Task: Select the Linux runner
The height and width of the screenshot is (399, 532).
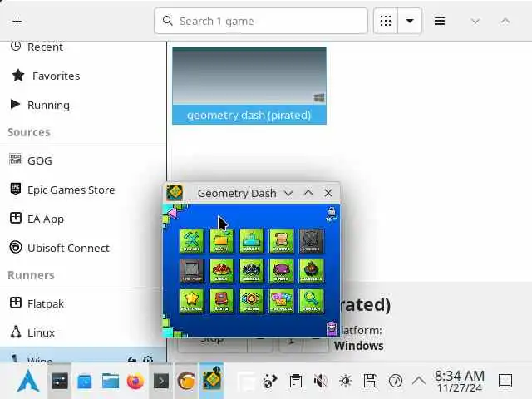Action: 81,332
